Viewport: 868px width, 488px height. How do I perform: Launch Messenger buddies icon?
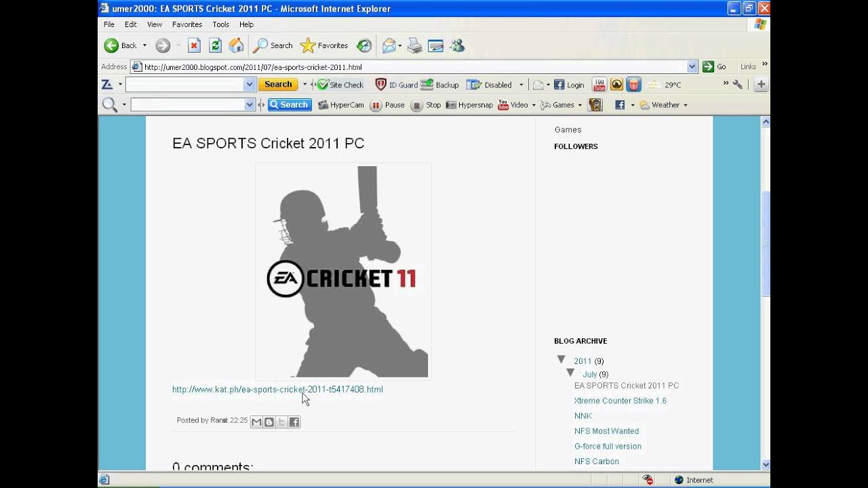click(x=457, y=45)
